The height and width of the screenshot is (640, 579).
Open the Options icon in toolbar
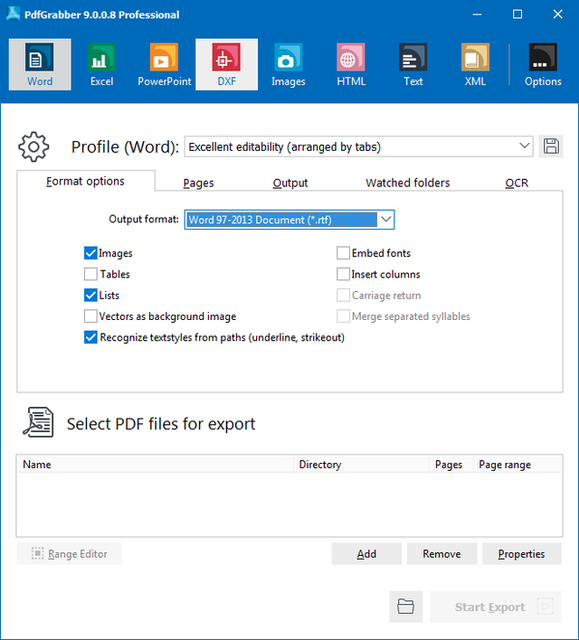[x=543, y=64]
